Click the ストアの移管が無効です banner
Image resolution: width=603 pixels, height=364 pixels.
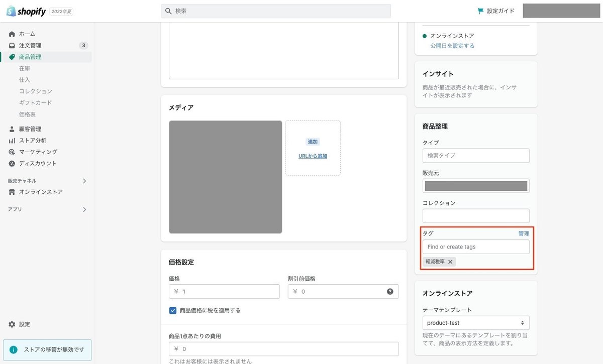coord(47,350)
